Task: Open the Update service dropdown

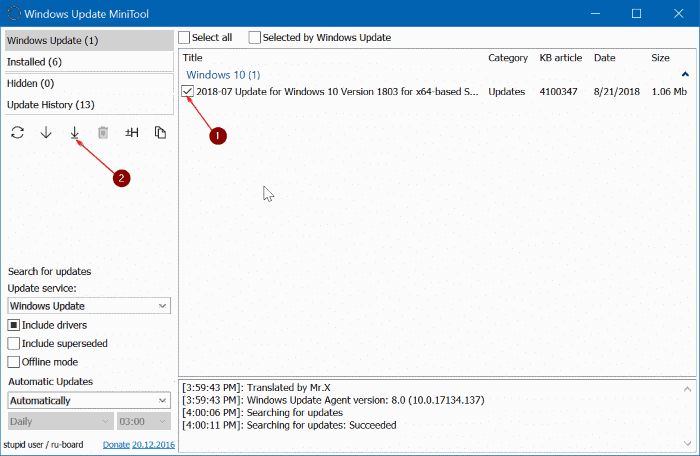Action: coord(89,306)
